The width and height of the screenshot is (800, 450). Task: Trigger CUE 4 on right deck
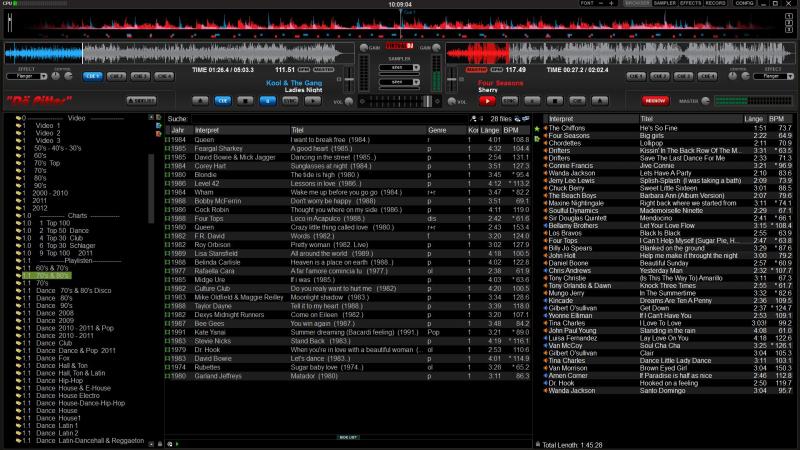(x=707, y=76)
